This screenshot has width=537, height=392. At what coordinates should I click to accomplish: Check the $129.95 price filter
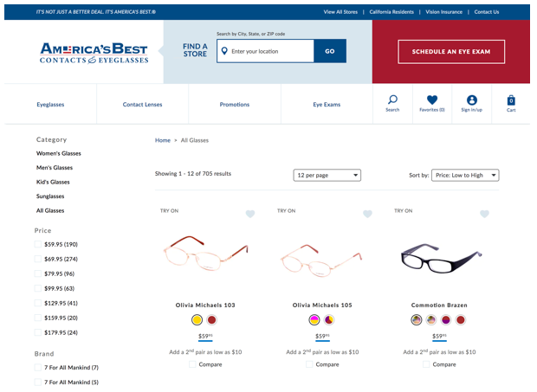(x=38, y=303)
